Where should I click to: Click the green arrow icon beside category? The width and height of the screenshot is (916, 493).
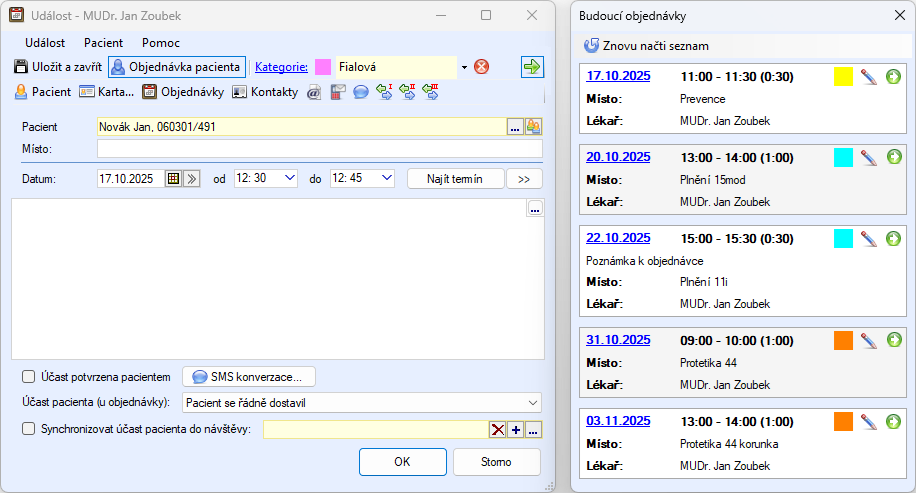(532, 67)
